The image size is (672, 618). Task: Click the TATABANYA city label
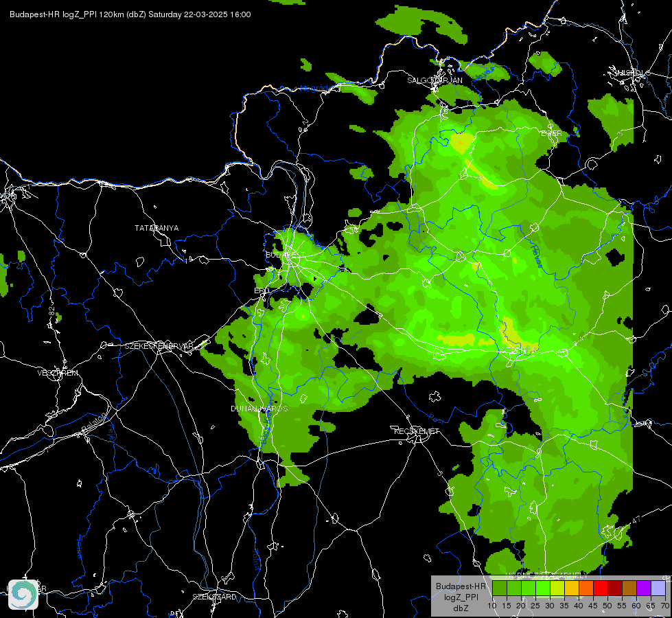(x=157, y=228)
